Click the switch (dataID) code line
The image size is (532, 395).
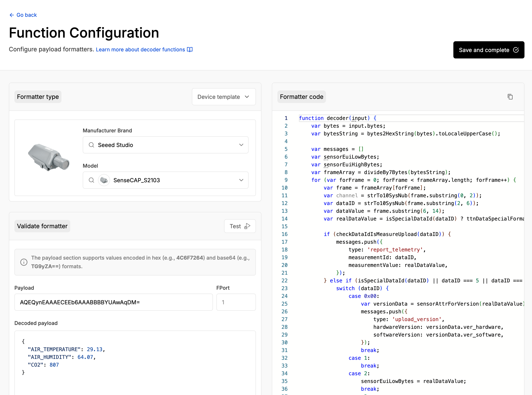pos(362,288)
